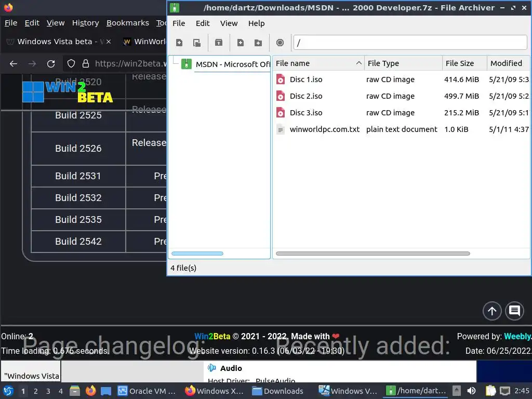Click the Disc 1.iso disc image icon
Image resolution: width=532 pixels, height=399 pixels.
[x=281, y=79]
